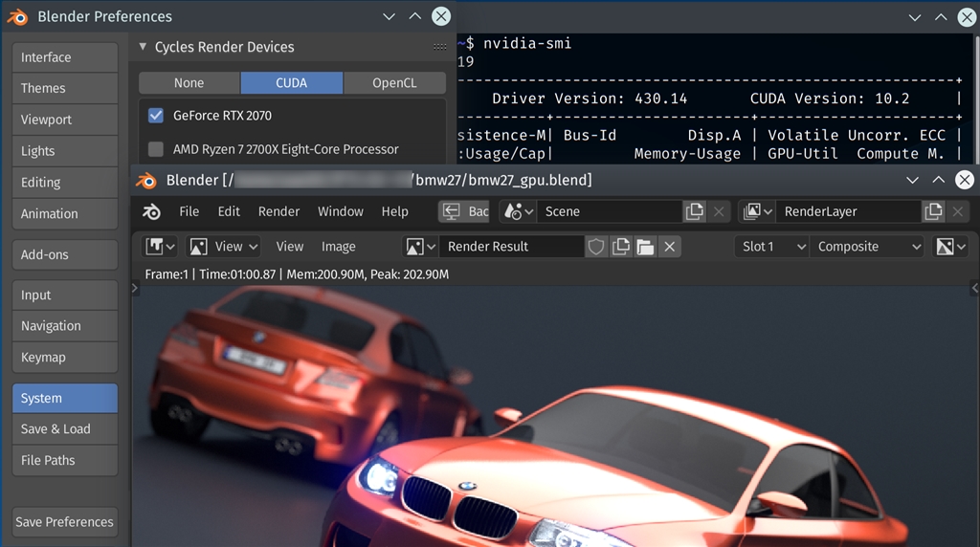Click the rendered BMW image
The image size is (980, 547).
tap(555, 416)
